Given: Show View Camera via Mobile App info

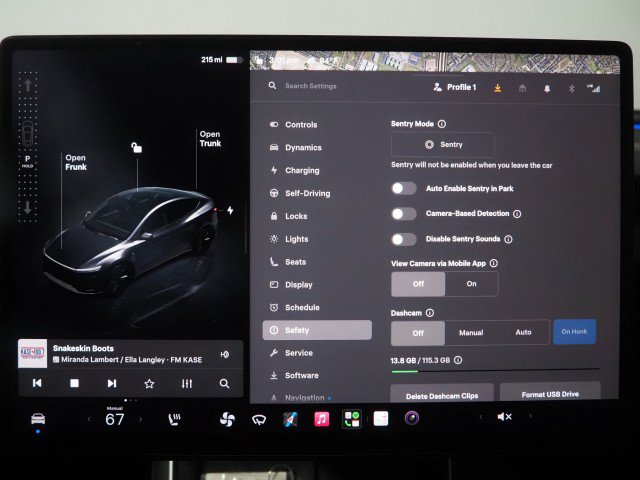Looking at the screenshot, I should [493, 263].
